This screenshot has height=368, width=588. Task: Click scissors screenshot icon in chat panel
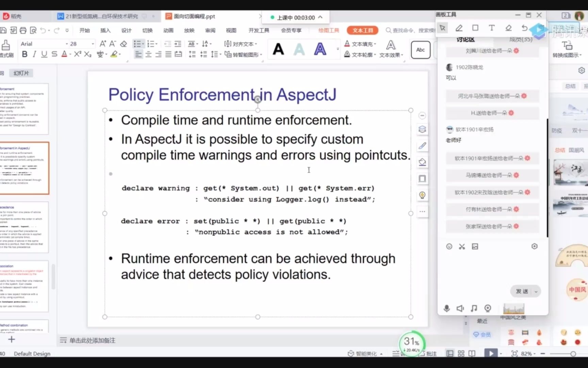pyautogui.click(x=462, y=246)
